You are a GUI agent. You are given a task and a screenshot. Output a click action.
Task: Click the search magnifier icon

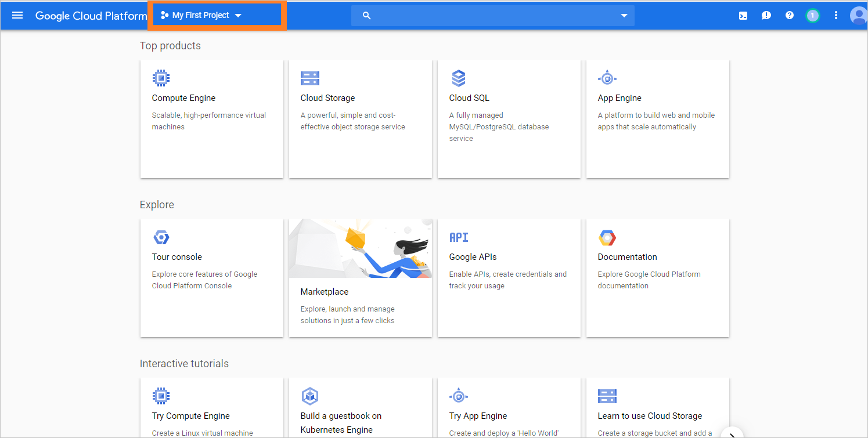(x=366, y=16)
